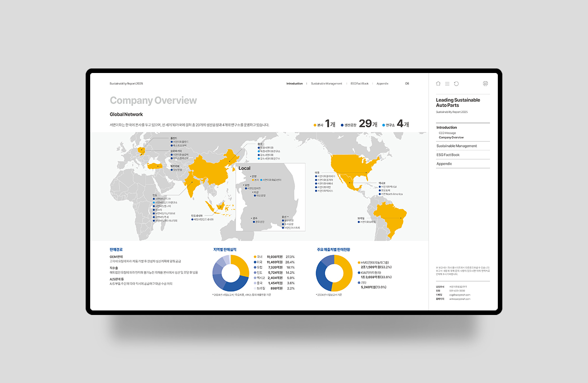The width and height of the screenshot is (588, 383).
Task: Click the website URL in contact info
Action: coord(459,299)
